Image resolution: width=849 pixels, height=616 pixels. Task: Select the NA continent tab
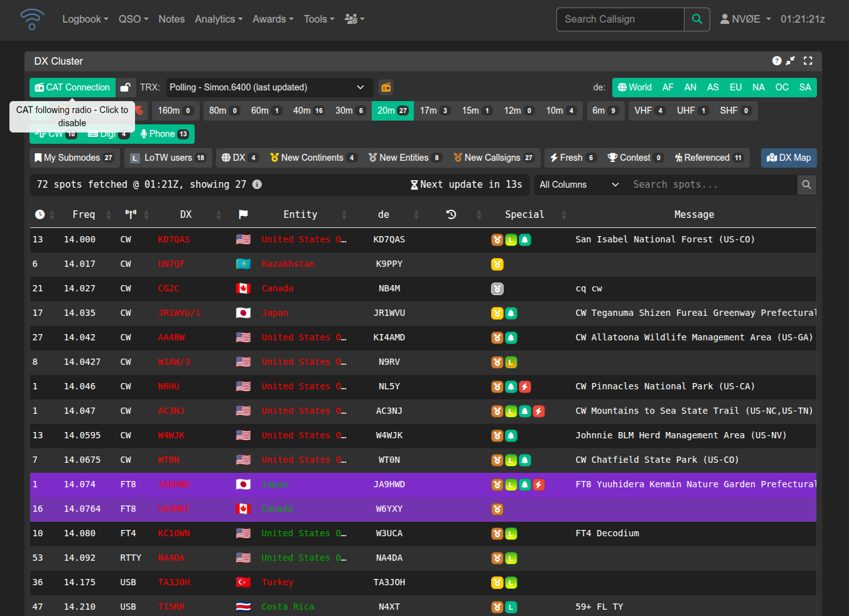tap(759, 87)
